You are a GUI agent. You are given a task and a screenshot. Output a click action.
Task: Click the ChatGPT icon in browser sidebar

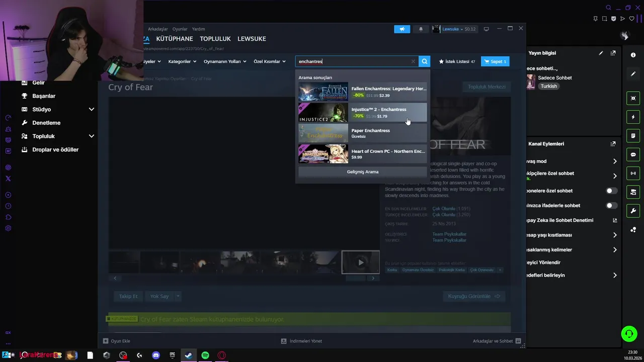pos(8,167)
